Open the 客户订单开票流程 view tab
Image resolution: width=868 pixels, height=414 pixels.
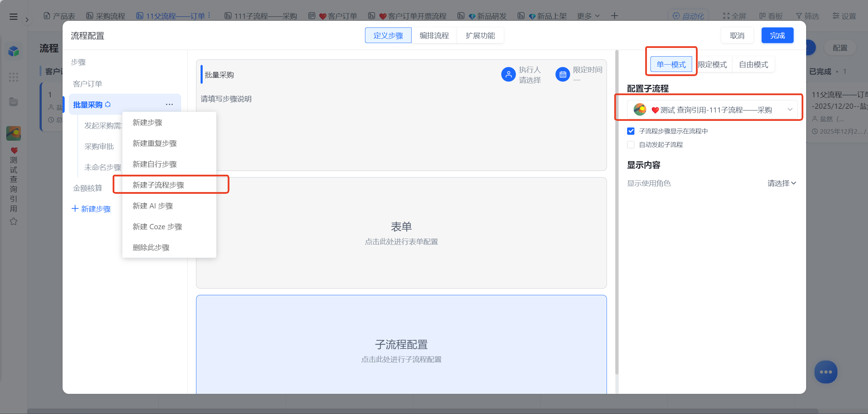[407, 16]
